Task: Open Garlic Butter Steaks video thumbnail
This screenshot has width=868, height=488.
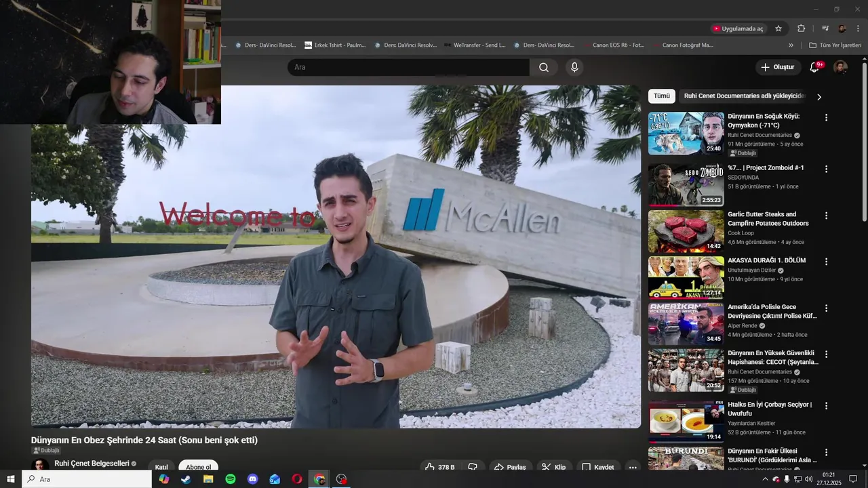Action: [686, 231]
